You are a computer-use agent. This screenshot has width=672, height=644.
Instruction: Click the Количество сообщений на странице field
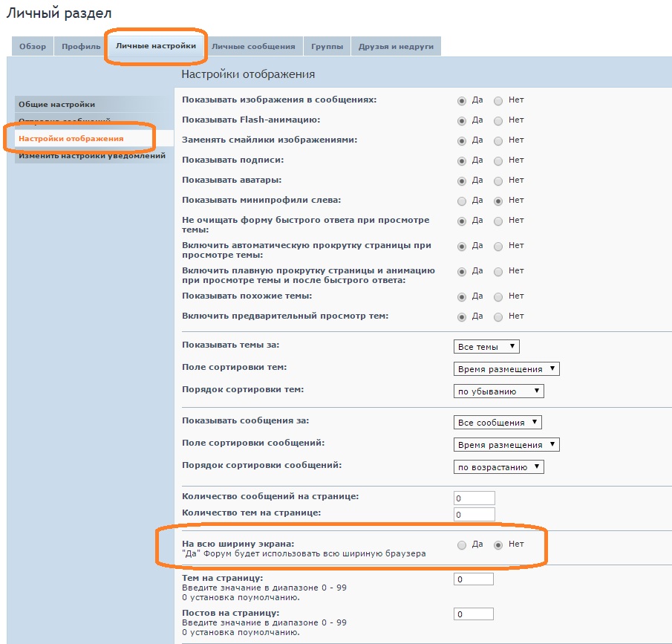pyautogui.click(x=474, y=498)
